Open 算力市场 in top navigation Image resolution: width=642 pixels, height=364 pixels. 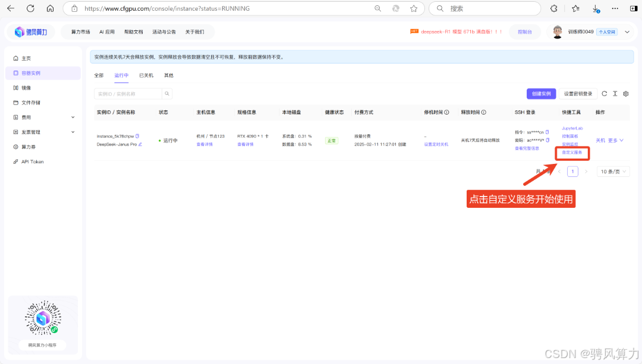[81, 32]
